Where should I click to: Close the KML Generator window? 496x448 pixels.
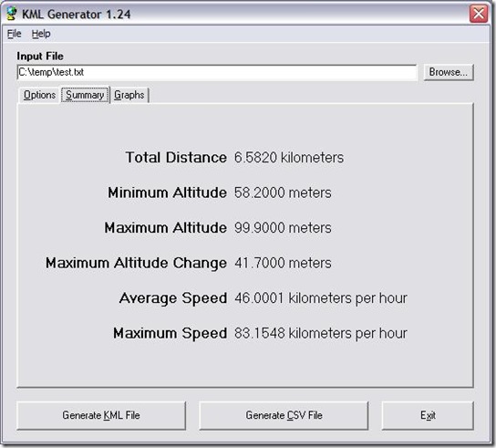point(479,14)
